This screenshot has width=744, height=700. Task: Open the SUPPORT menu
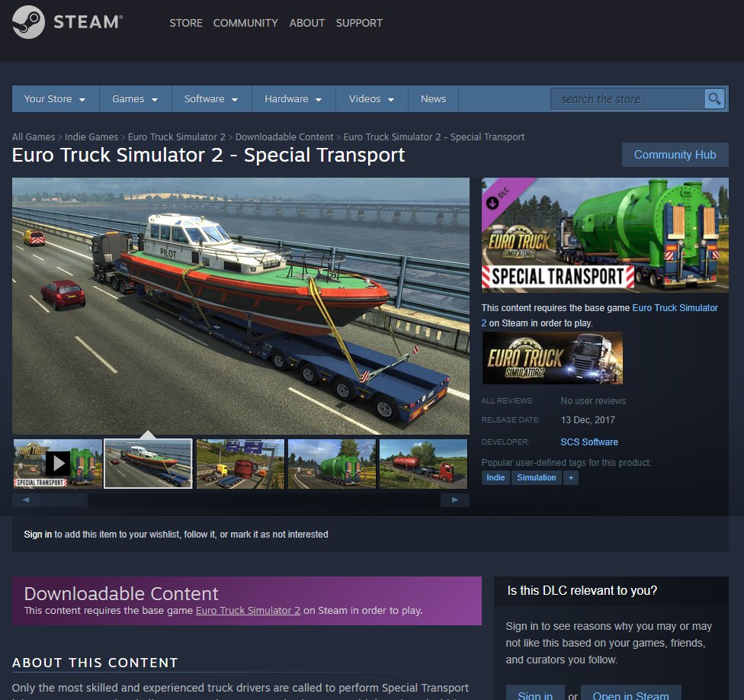(359, 23)
